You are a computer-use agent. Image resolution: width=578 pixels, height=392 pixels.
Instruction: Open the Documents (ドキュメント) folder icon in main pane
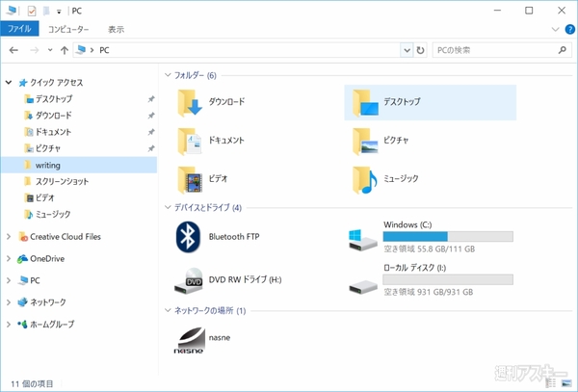tap(190, 142)
